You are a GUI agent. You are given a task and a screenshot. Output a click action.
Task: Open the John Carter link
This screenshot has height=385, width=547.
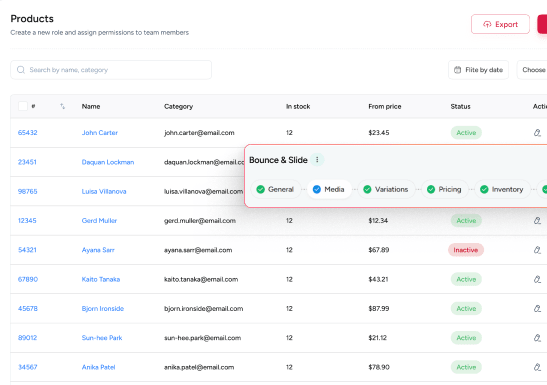pos(100,133)
